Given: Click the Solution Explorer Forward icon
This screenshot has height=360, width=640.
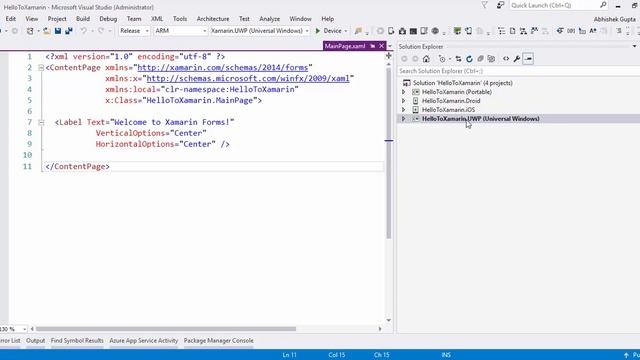Looking at the screenshot, I should point(415,59).
